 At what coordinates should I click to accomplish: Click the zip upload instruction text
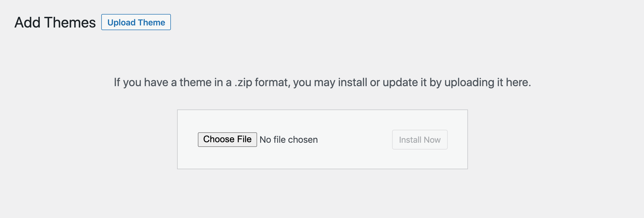pos(322,82)
